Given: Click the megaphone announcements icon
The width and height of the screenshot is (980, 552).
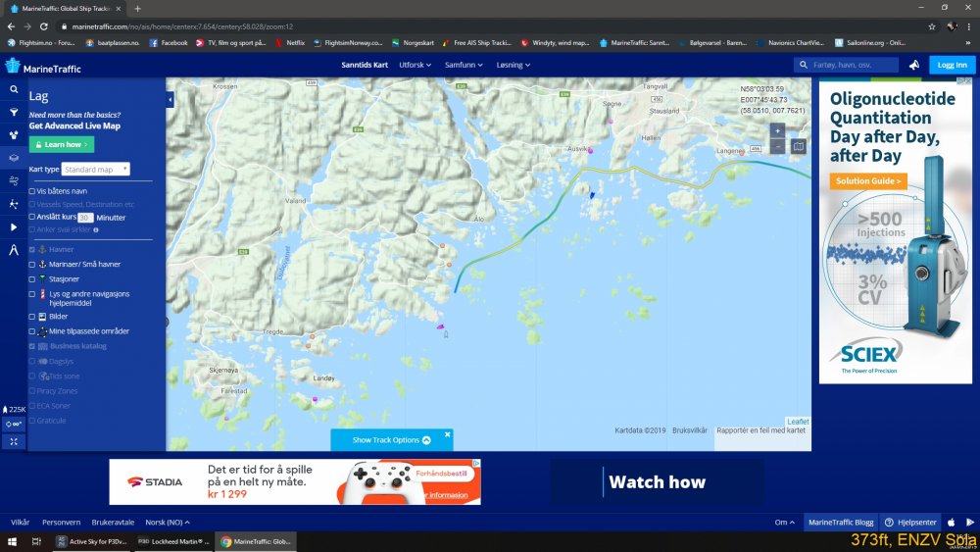Looking at the screenshot, I should (x=913, y=65).
